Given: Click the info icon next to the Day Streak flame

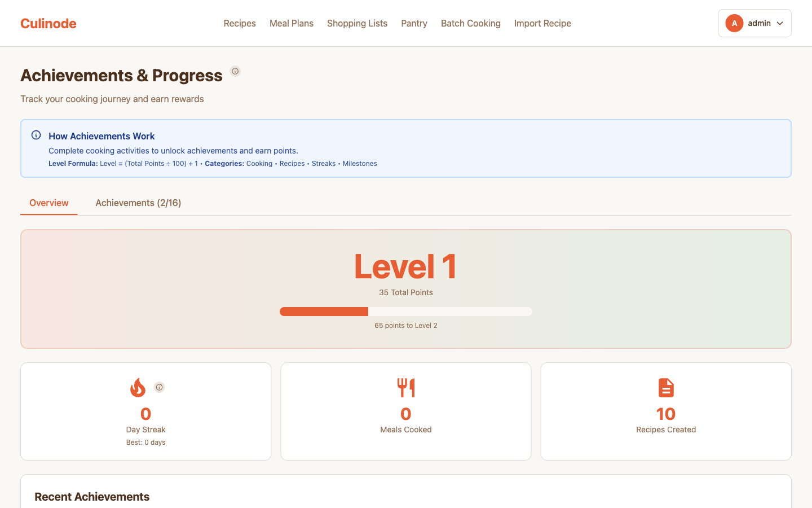Looking at the screenshot, I should click(x=159, y=387).
